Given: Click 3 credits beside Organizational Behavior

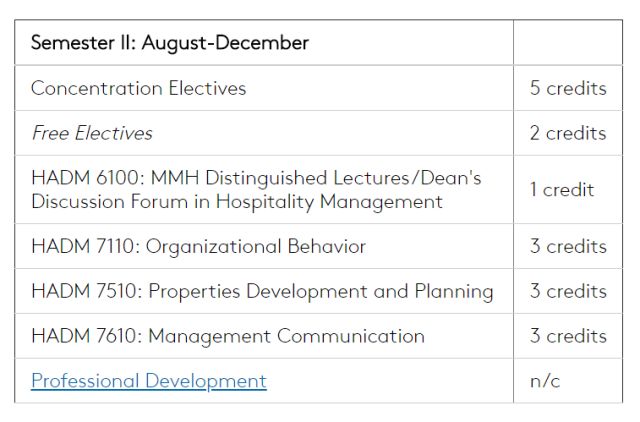Looking at the screenshot, I should [x=568, y=247].
